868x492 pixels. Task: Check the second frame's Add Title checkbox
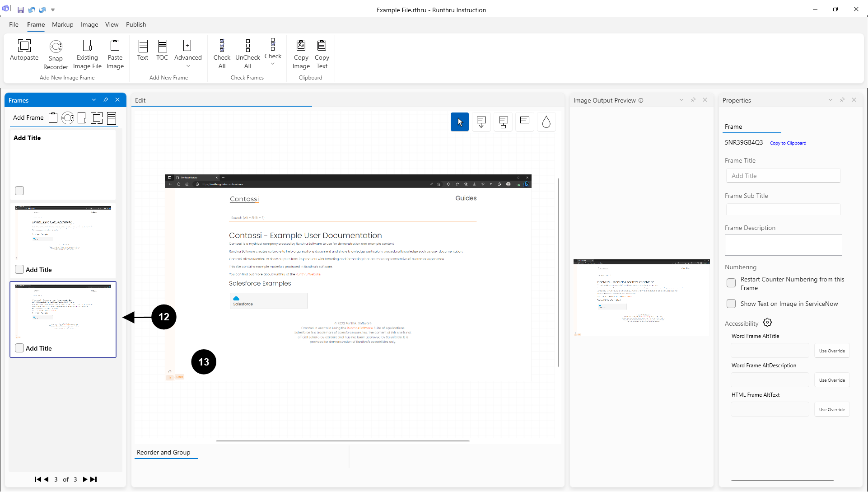tap(19, 269)
